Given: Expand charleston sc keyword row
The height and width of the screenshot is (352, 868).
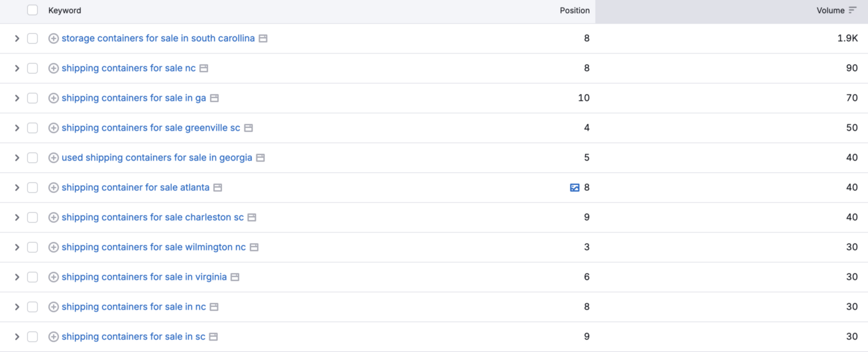Looking at the screenshot, I should [x=17, y=217].
